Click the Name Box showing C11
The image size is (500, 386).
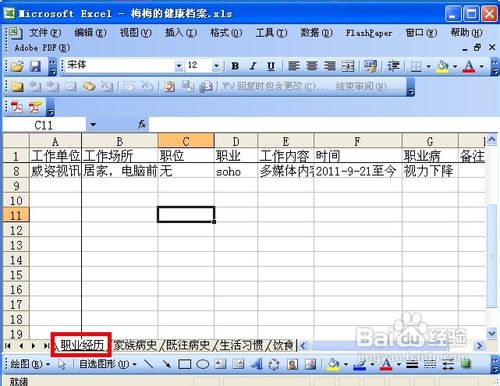[44, 125]
